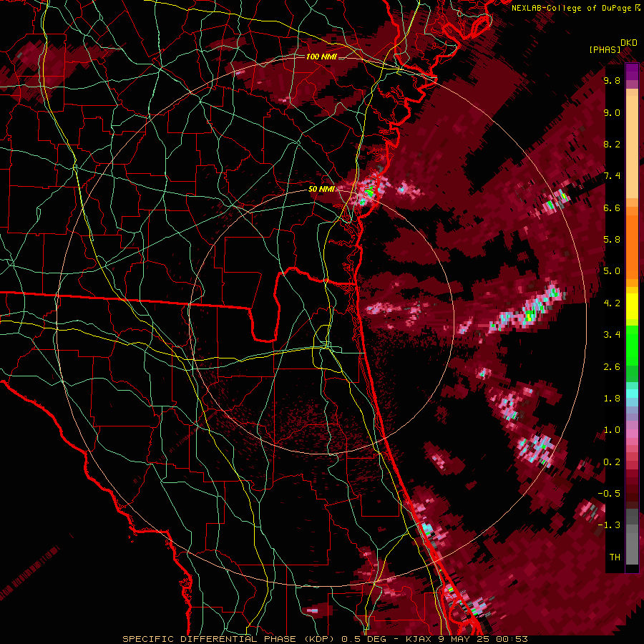
Task: Click the yellow segment of the color bar
Action: pos(632,306)
